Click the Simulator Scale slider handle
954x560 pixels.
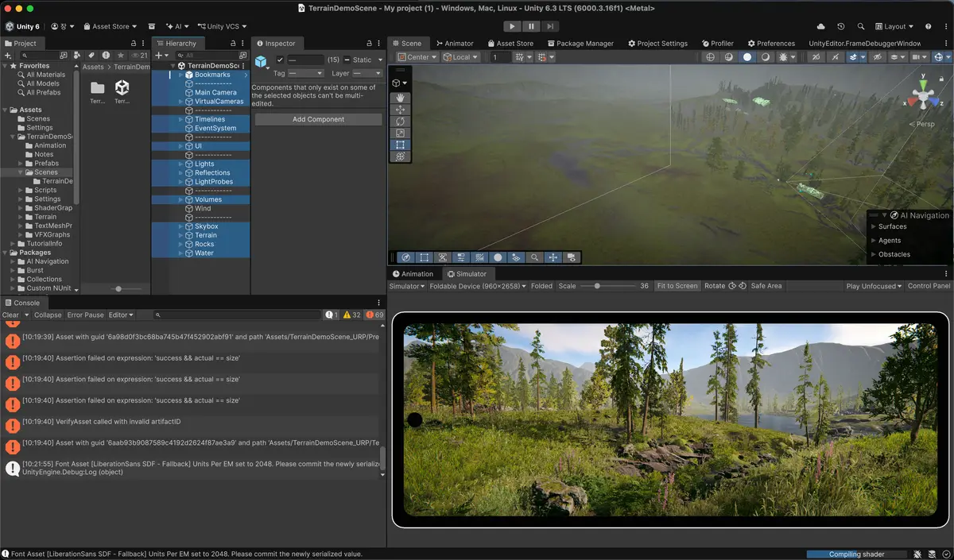(597, 286)
